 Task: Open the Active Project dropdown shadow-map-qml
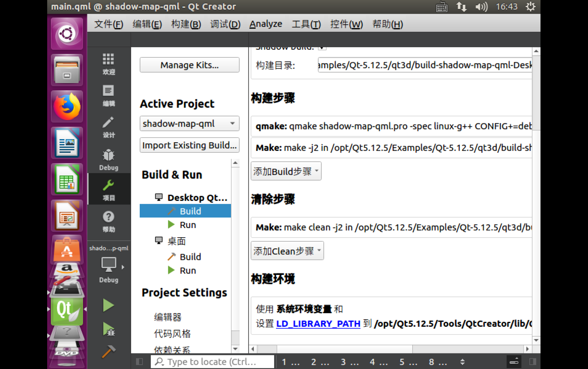pyautogui.click(x=189, y=123)
